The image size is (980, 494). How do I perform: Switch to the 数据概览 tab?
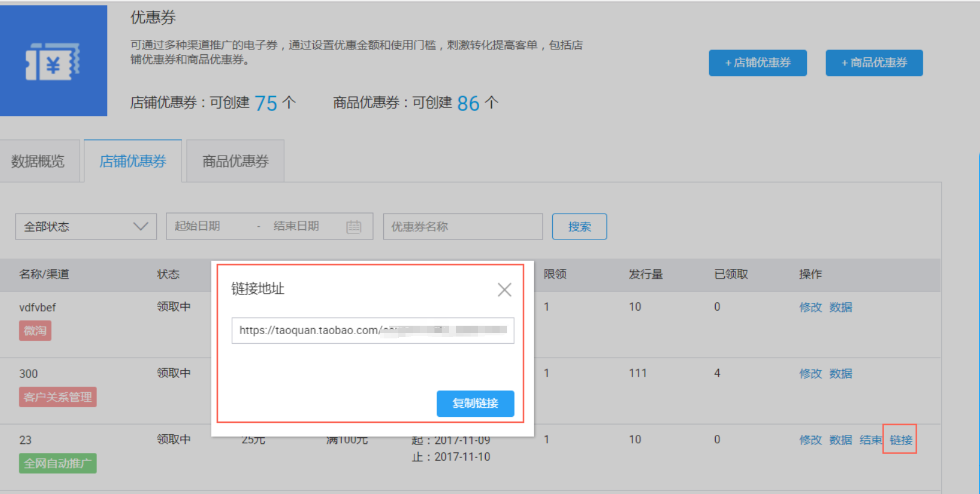[38, 161]
